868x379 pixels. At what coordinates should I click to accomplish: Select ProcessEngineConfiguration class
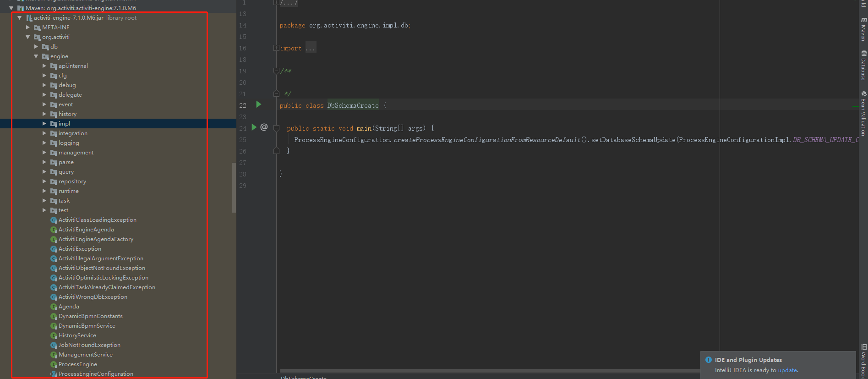point(96,374)
